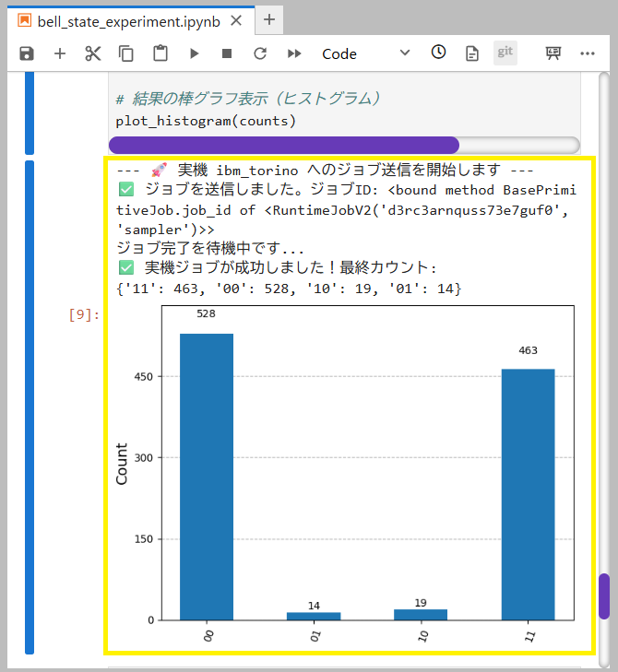The height and width of the screenshot is (672, 618).
Task: Click the clock icon in the toolbar
Action: [x=439, y=53]
